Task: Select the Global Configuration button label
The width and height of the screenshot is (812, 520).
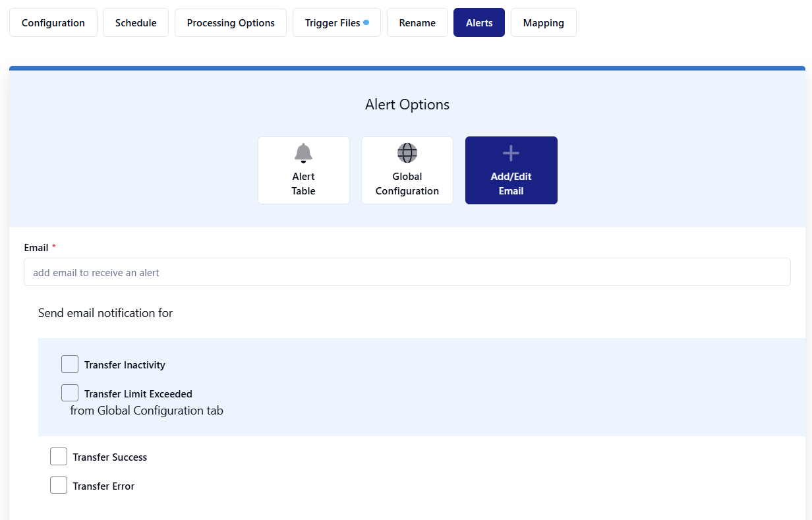Action: [x=407, y=184]
